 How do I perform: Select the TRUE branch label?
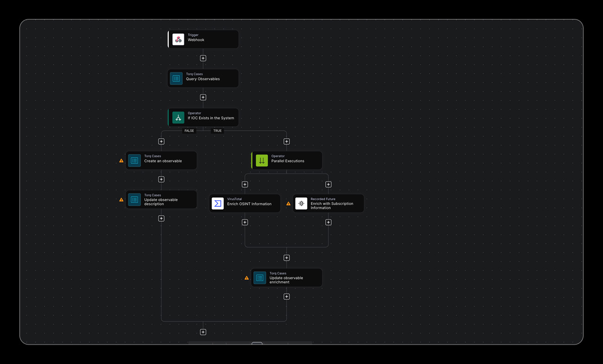coord(217,131)
